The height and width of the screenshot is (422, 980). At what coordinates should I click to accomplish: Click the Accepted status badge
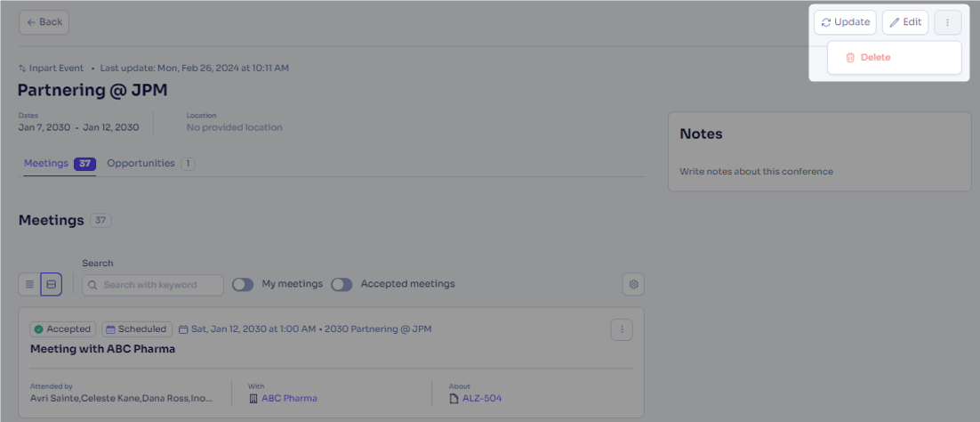pos(63,329)
